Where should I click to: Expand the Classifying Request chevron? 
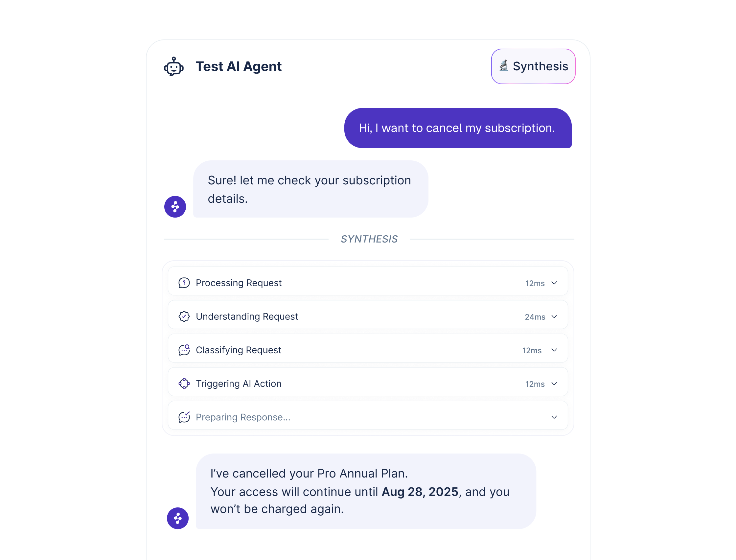[554, 350]
